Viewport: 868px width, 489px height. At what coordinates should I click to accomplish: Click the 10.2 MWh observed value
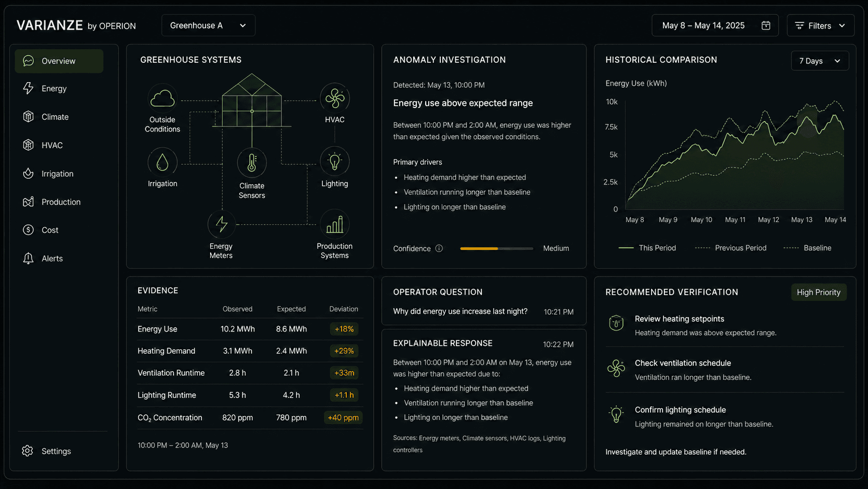[x=238, y=329]
